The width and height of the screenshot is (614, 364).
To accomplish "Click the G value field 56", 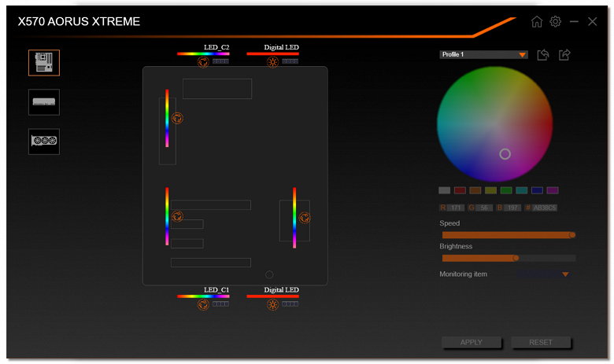I will point(484,208).
